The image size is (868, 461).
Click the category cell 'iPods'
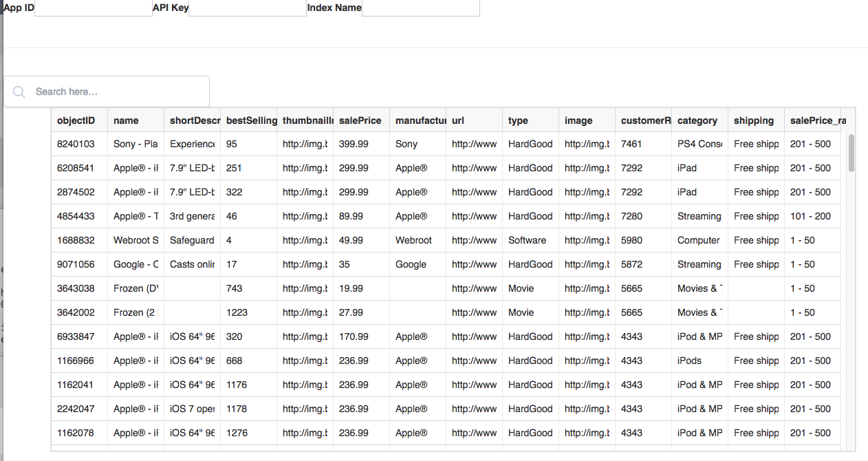pyautogui.click(x=699, y=361)
